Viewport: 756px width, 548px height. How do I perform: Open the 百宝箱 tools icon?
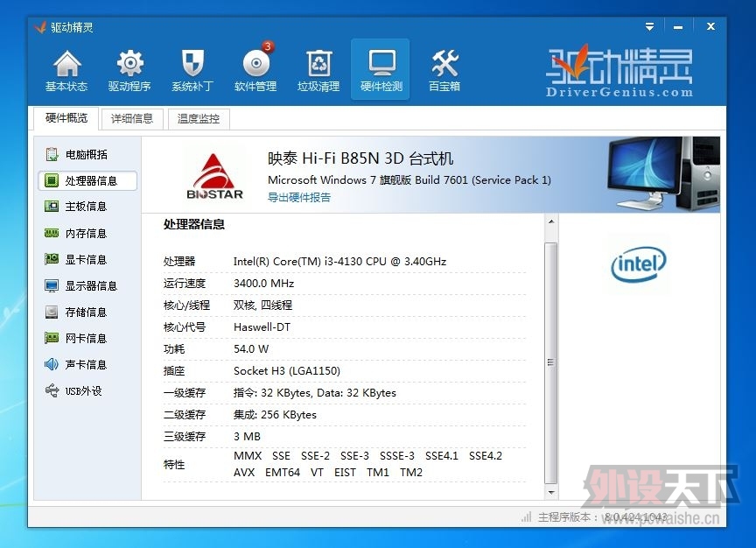(444, 63)
